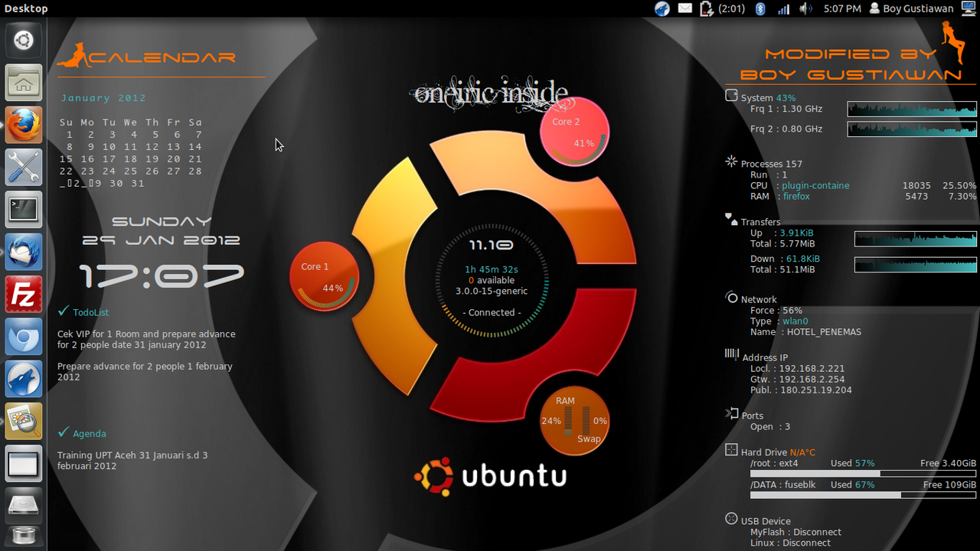This screenshot has height=551, width=980.
Task: Click the USB Device section icon
Action: [x=731, y=519]
